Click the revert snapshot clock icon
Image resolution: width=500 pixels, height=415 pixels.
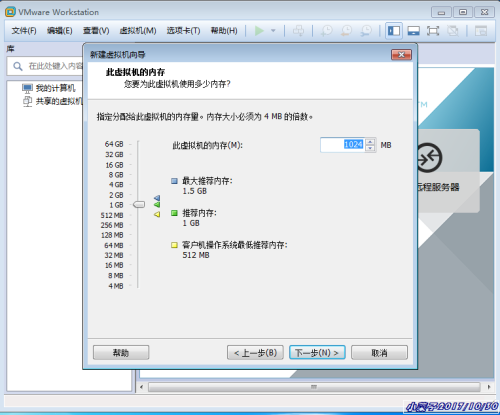[346, 31]
